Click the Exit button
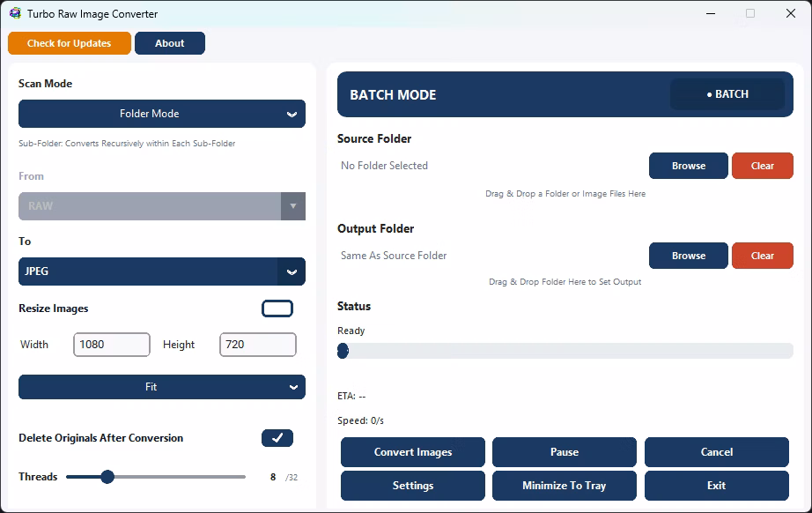 coord(717,486)
